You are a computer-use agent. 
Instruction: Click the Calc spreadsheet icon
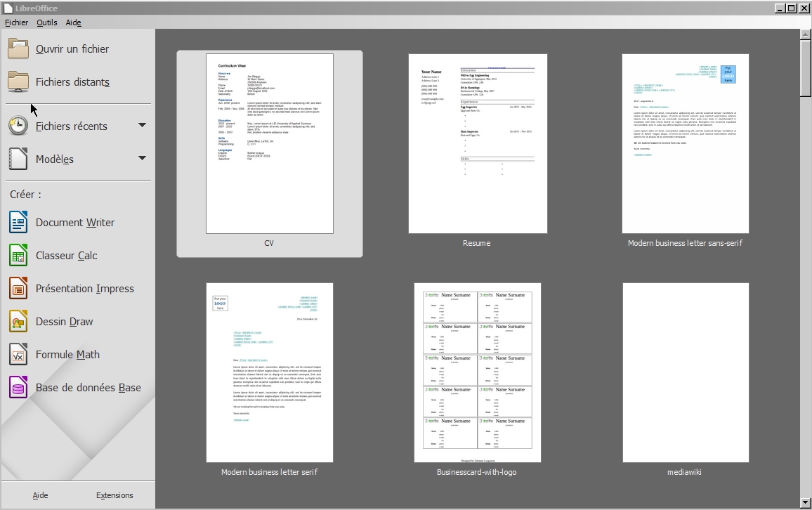pos(18,255)
